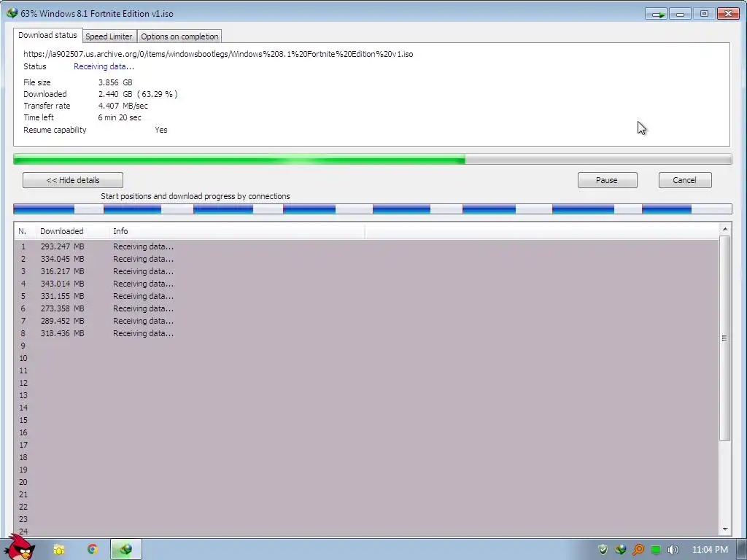Click the 6 min 20 sec time left
Screen dimensions: 747x560
[x=120, y=117]
